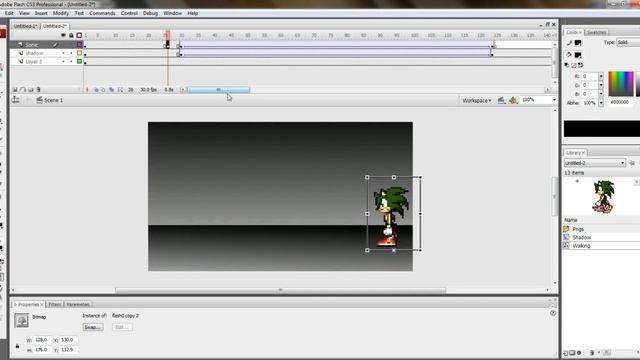This screenshot has width=640, height=360.
Task: Click in the rainbow color picker field
Action: point(621,84)
